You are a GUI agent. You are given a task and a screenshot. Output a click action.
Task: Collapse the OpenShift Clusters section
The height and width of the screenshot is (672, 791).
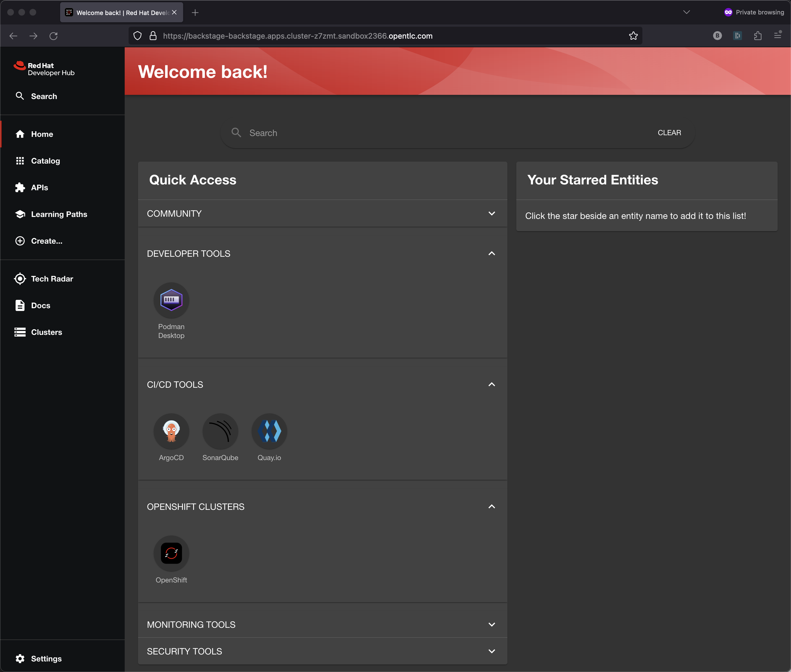(491, 507)
